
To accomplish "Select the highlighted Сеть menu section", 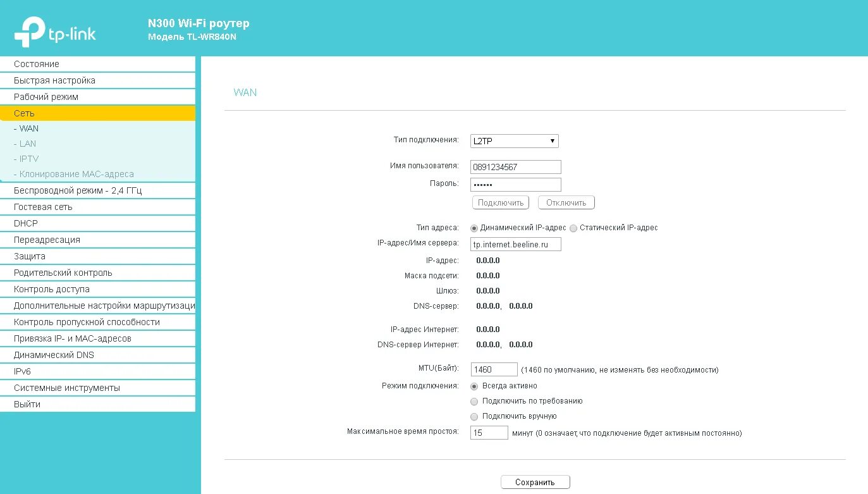I will [97, 113].
